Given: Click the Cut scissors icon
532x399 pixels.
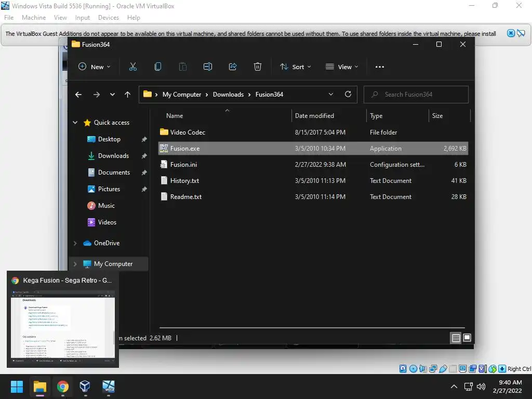Looking at the screenshot, I should (132, 67).
